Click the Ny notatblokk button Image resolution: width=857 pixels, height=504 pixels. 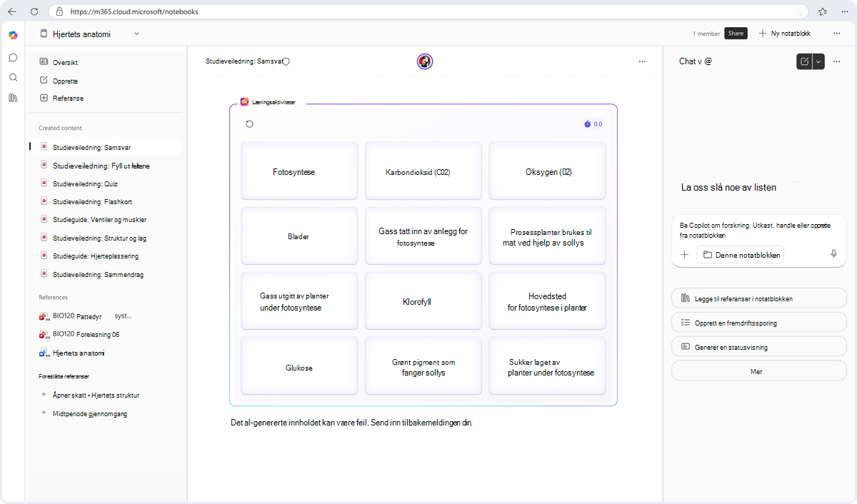point(784,34)
